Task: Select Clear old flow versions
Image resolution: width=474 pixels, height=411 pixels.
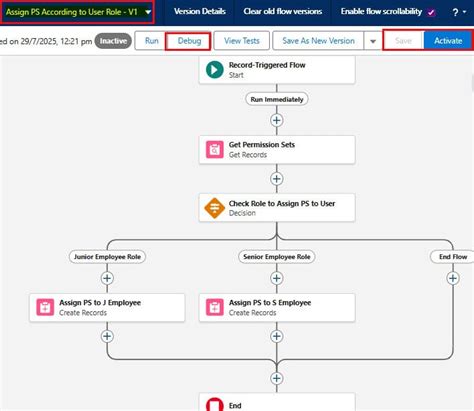Action: pyautogui.click(x=283, y=12)
